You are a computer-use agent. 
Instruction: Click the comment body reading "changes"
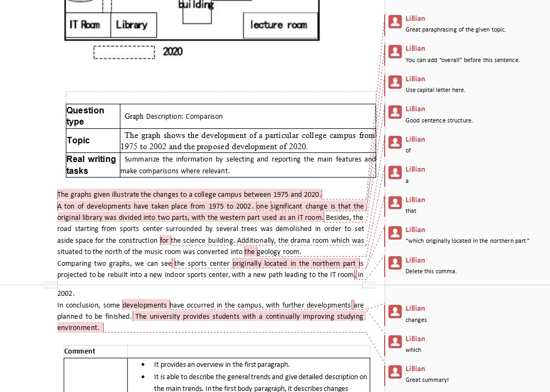click(x=416, y=320)
